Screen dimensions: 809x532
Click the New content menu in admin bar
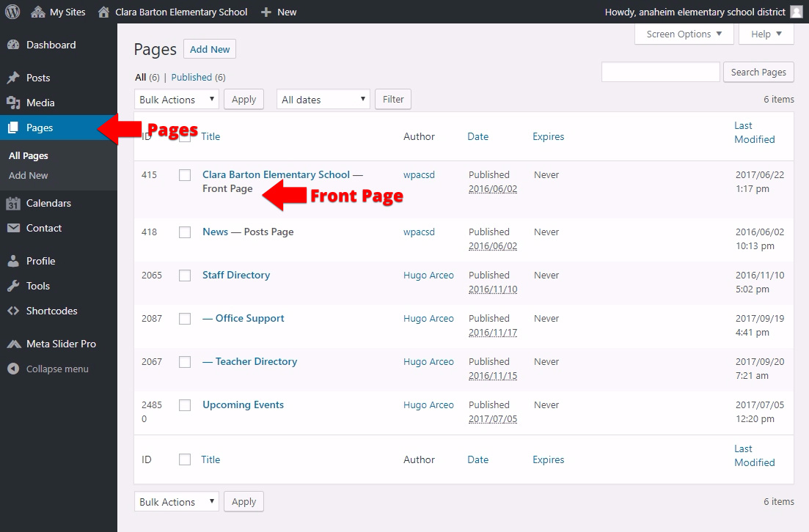(279, 12)
